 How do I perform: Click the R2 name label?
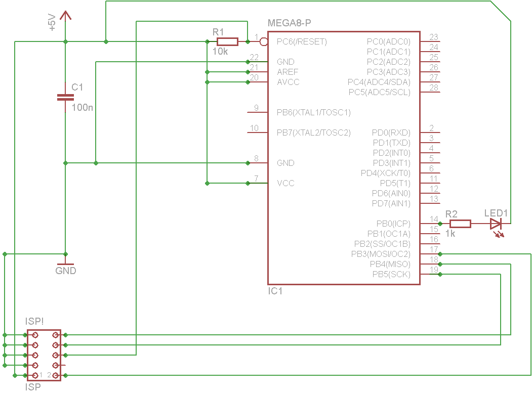[x=451, y=214]
